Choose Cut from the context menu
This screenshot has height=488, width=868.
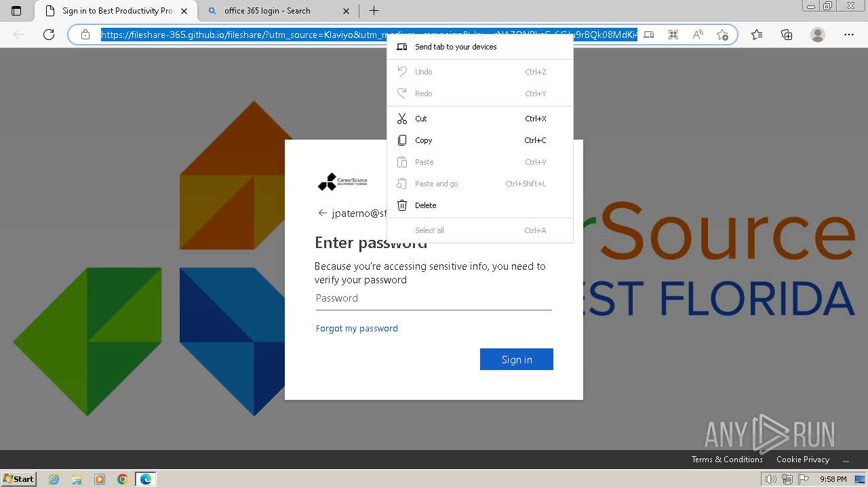coord(480,119)
